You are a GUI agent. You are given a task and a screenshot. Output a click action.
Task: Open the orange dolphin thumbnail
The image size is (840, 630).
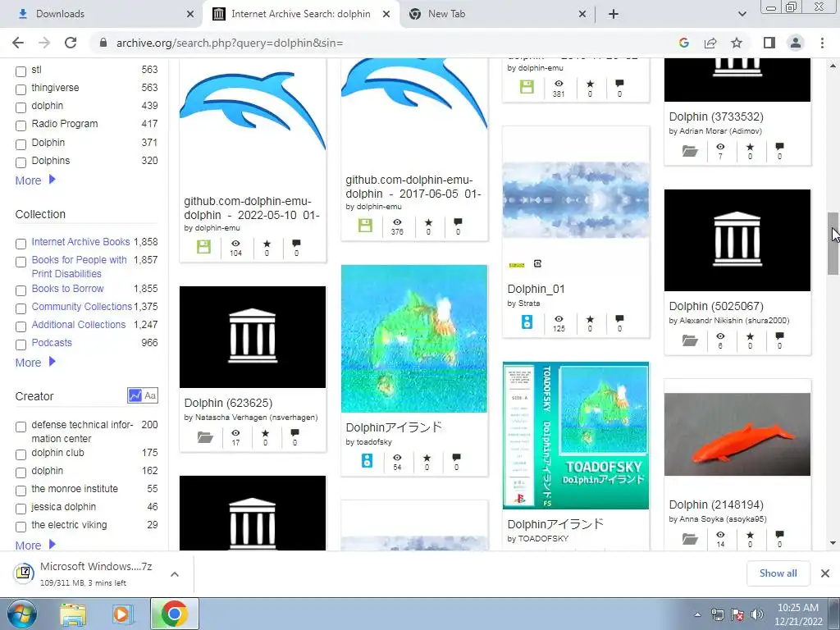[x=737, y=435]
